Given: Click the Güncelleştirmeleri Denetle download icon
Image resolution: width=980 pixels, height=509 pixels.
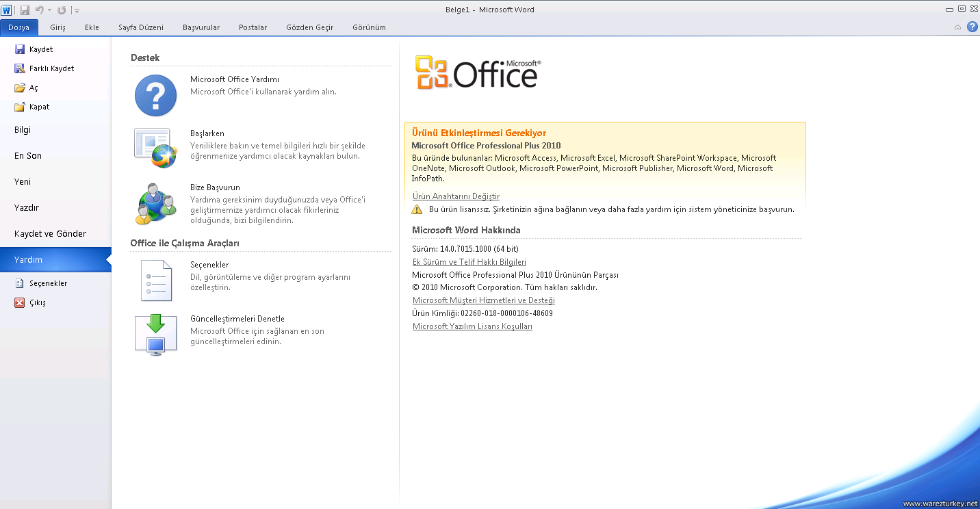Looking at the screenshot, I should [156, 335].
